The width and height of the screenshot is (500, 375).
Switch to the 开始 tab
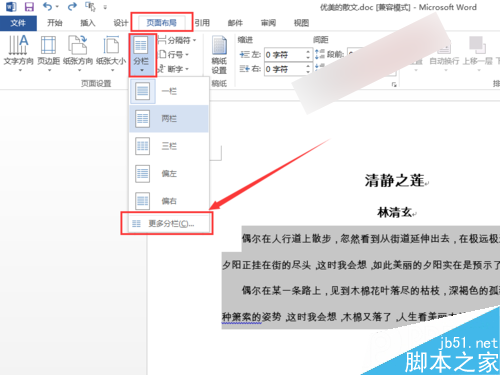pyautogui.click(x=55, y=23)
